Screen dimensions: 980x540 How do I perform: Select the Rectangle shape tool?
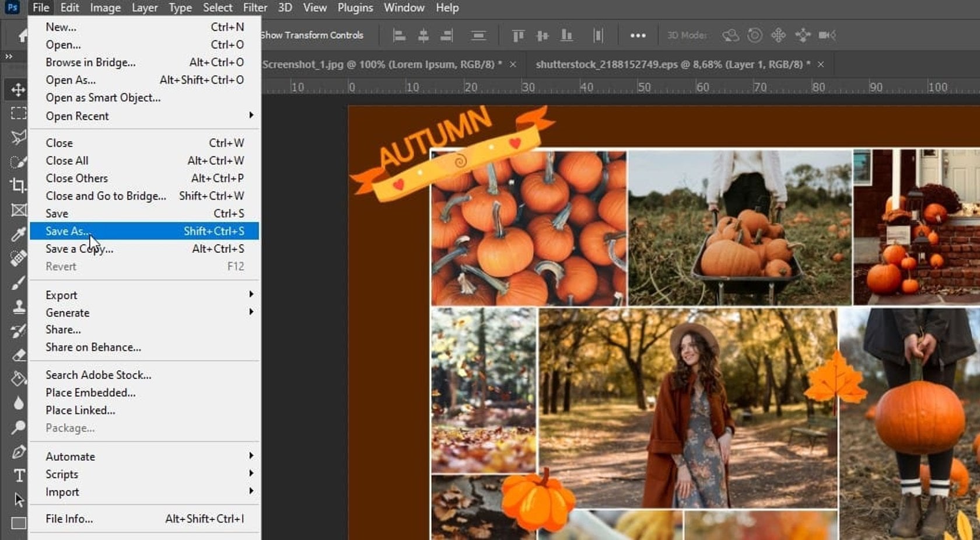pos(18,524)
